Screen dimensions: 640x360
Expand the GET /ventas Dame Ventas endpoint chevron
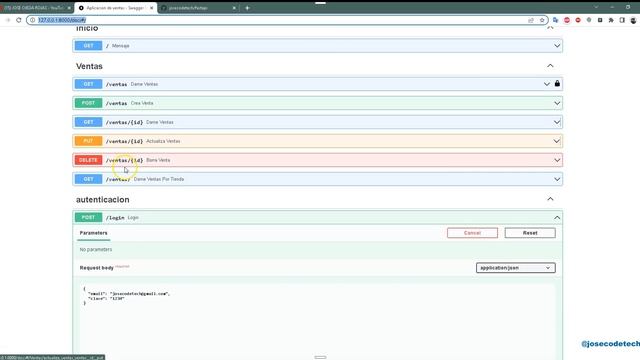[547, 84]
